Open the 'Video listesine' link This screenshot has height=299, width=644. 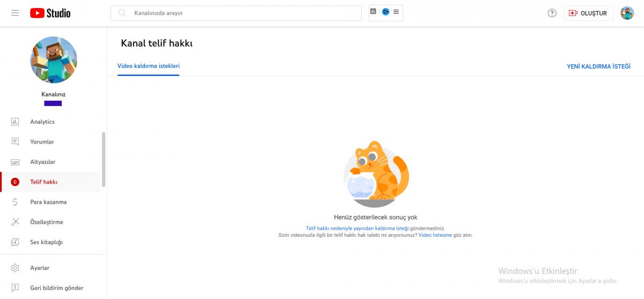[435, 235]
